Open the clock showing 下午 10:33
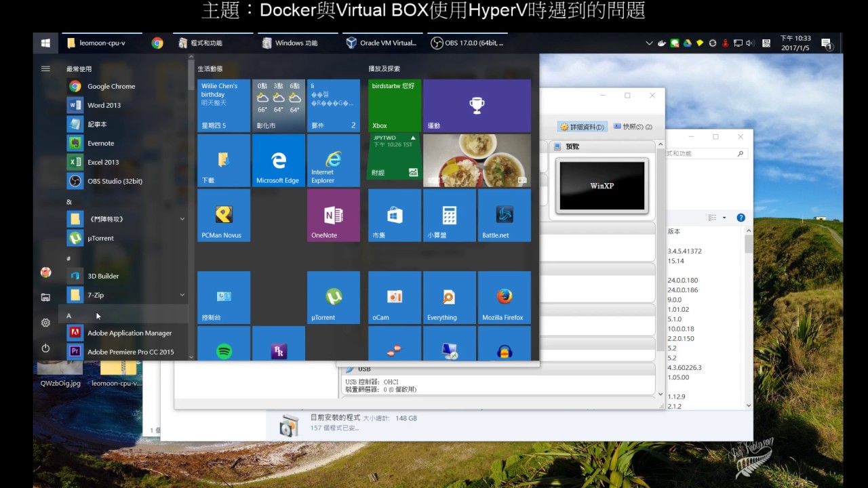 tap(795, 43)
